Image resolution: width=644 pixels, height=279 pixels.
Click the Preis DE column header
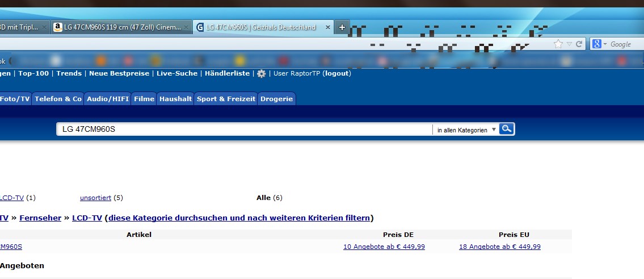point(398,235)
